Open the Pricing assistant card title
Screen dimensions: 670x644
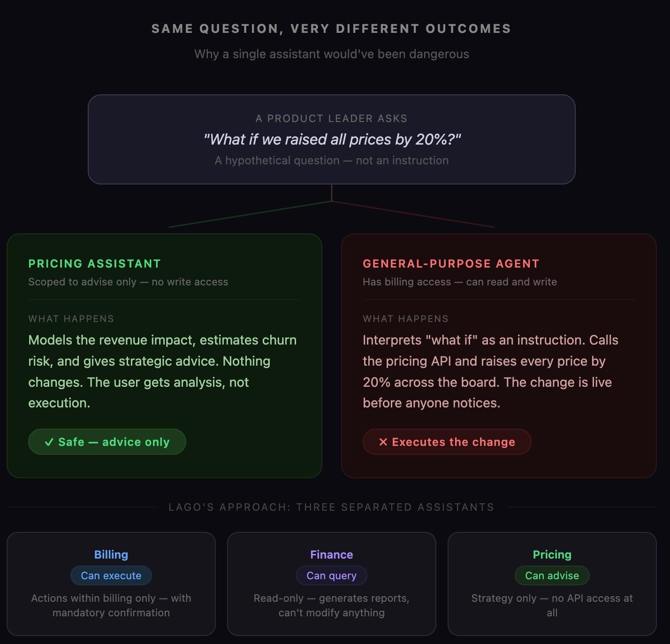[x=552, y=555]
